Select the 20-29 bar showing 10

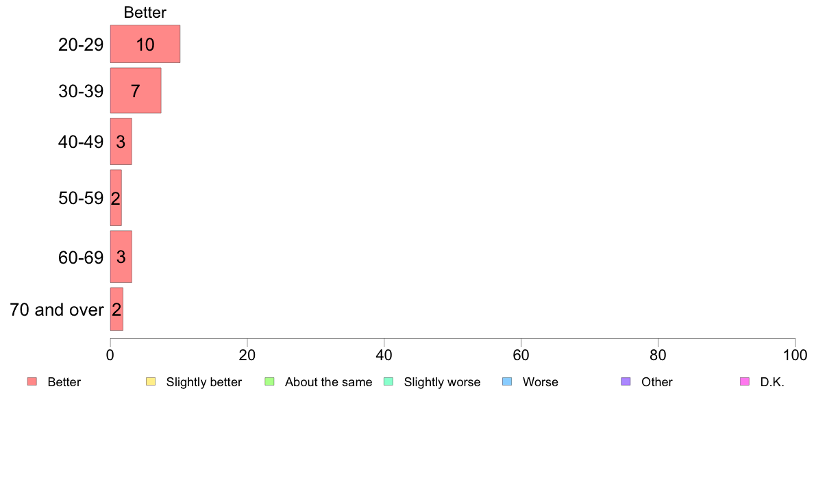tap(145, 44)
